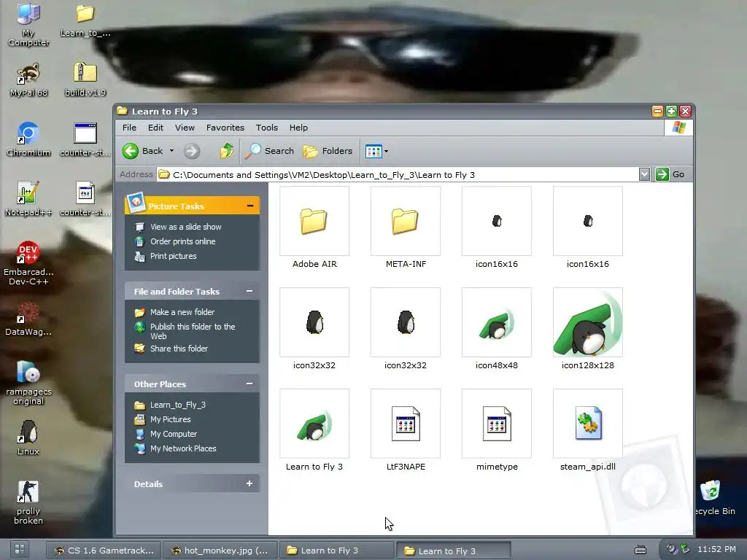
Task: Go to My Computer in Other Places
Action: pos(174,434)
